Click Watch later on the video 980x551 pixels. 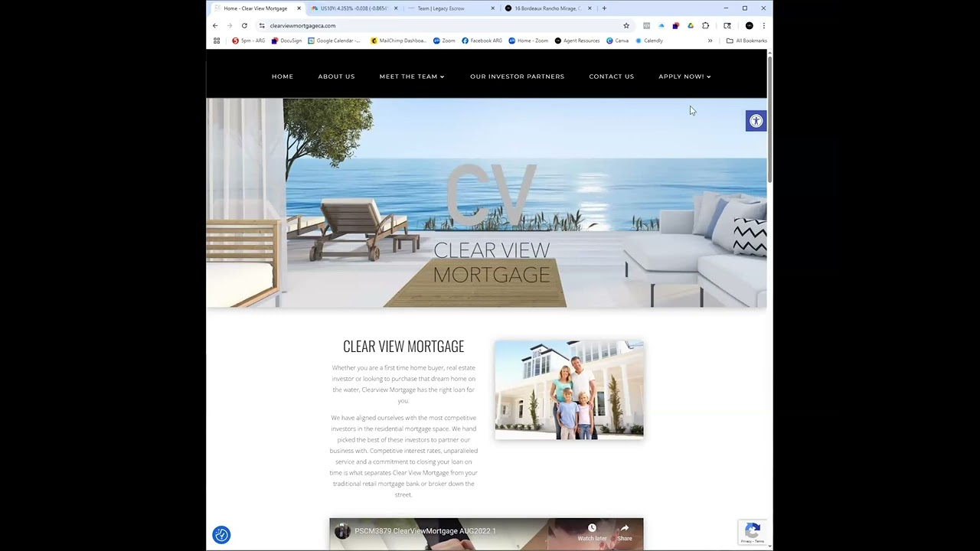[x=592, y=533]
